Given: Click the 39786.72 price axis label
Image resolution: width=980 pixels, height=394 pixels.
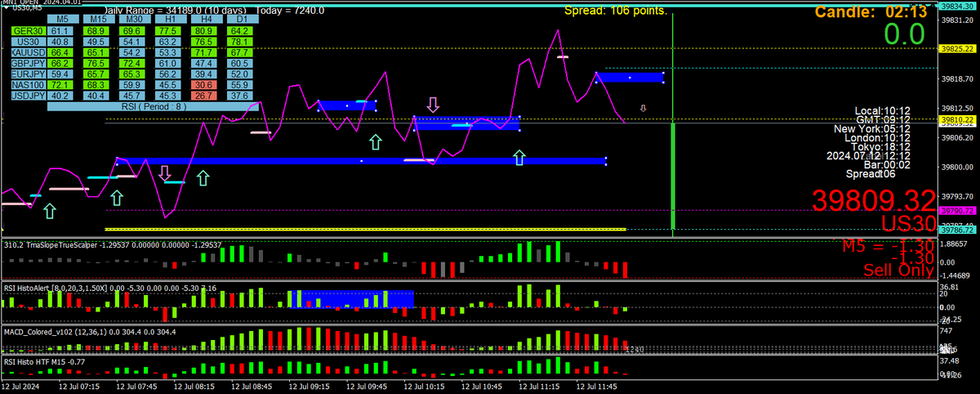Looking at the screenshot, I should pos(960,231).
